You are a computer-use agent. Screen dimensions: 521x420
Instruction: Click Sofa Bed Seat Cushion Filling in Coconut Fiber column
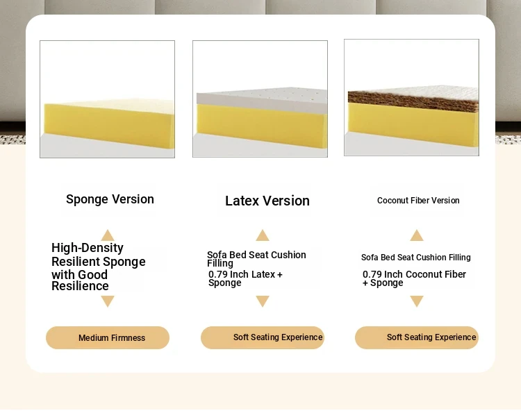[x=415, y=258]
